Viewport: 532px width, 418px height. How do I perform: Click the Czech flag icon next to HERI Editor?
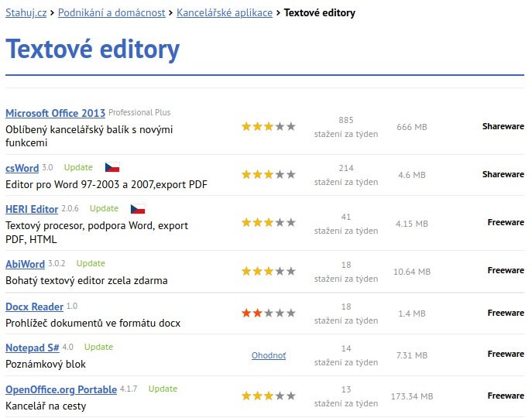coord(138,209)
